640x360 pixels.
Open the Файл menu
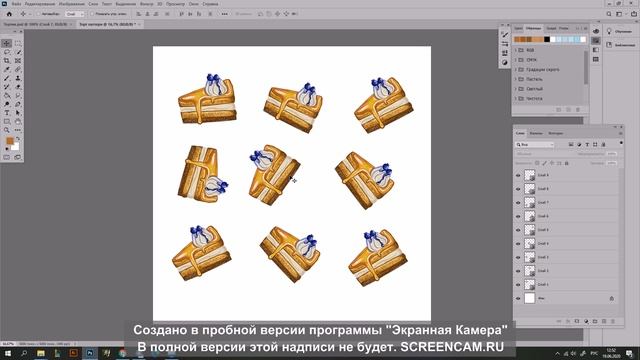point(16,4)
